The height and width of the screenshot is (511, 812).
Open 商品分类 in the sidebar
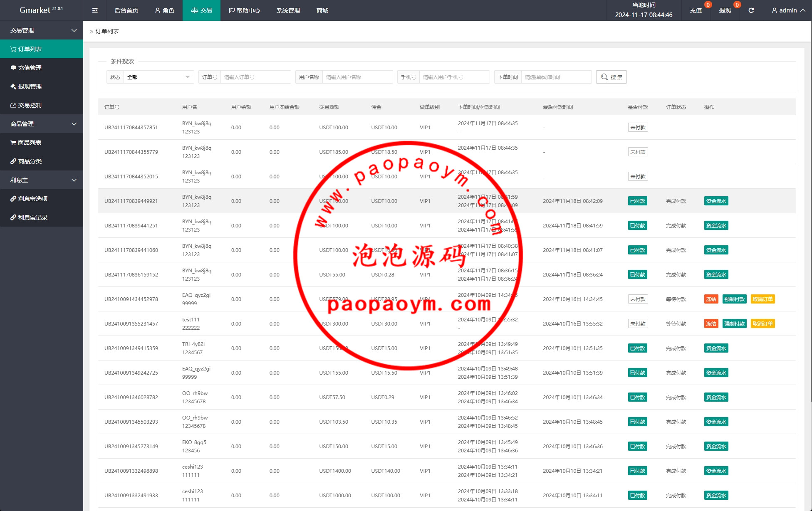click(30, 161)
